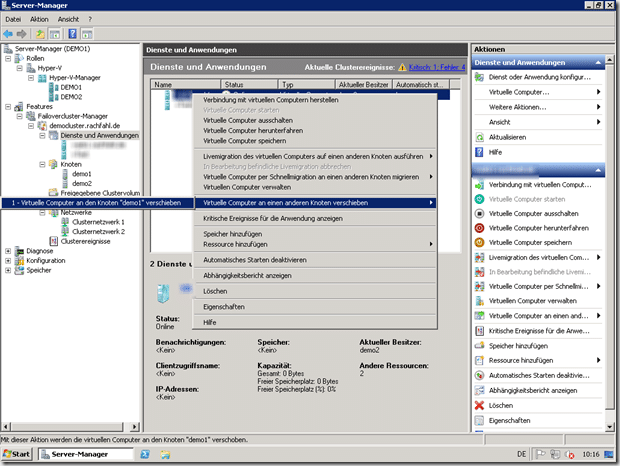
Task: Open the Kritisch: 1, Fehler: 4 link
Action: (x=437, y=67)
